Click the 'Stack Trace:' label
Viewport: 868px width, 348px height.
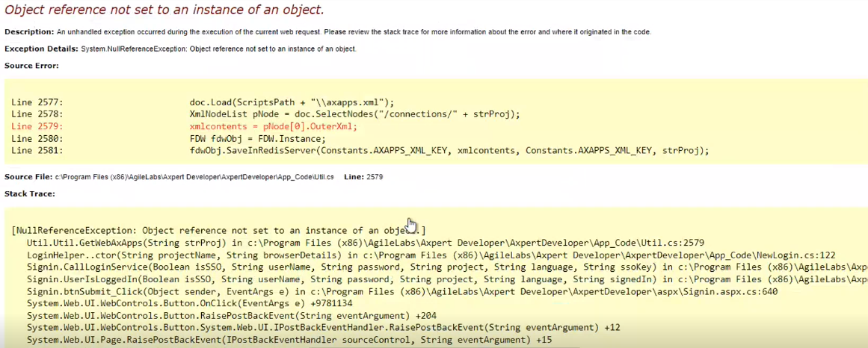(30, 194)
